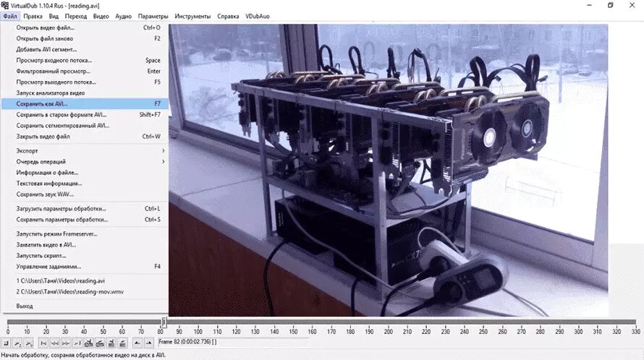The width and height of the screenshot is (644, 360).
Task: Open the Аудио menu in menu bar
Action: point(123,16)
